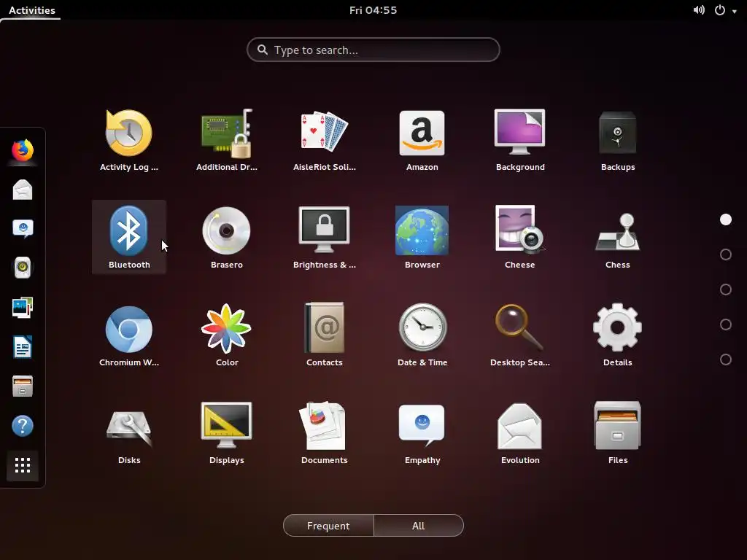Screen dimensions: 747x560
Task: Open Brightness & Lock settings
Action: [325, 237]
